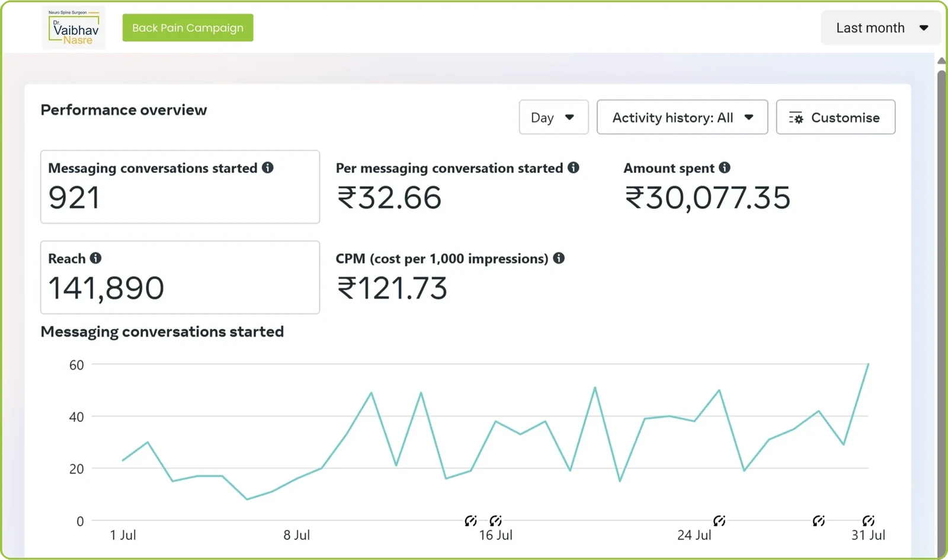Select the Reach metric card
948x560 pixels.
click(180, 277)
